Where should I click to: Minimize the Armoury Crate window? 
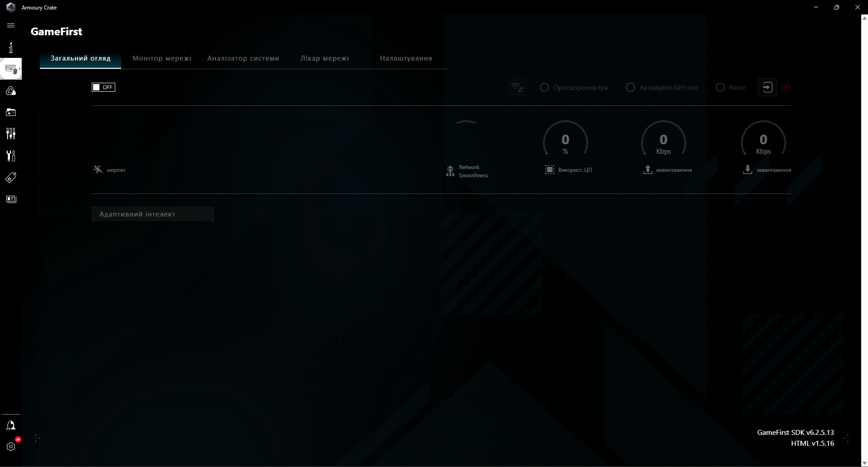click(x=816, y=7)
